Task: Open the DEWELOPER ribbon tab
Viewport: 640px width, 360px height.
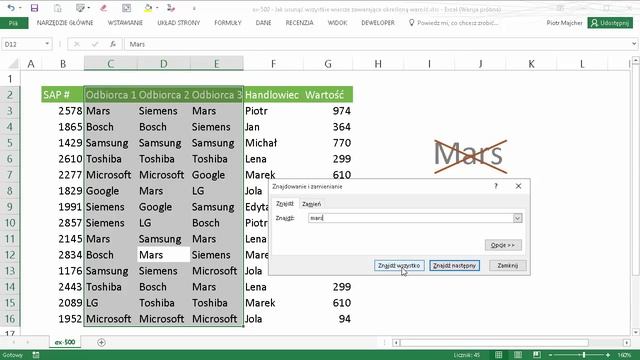Action: pos(378,23)
